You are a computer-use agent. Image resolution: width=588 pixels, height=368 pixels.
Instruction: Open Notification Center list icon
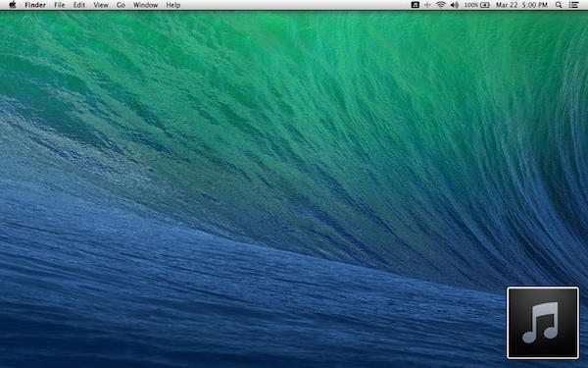point(573,5)
